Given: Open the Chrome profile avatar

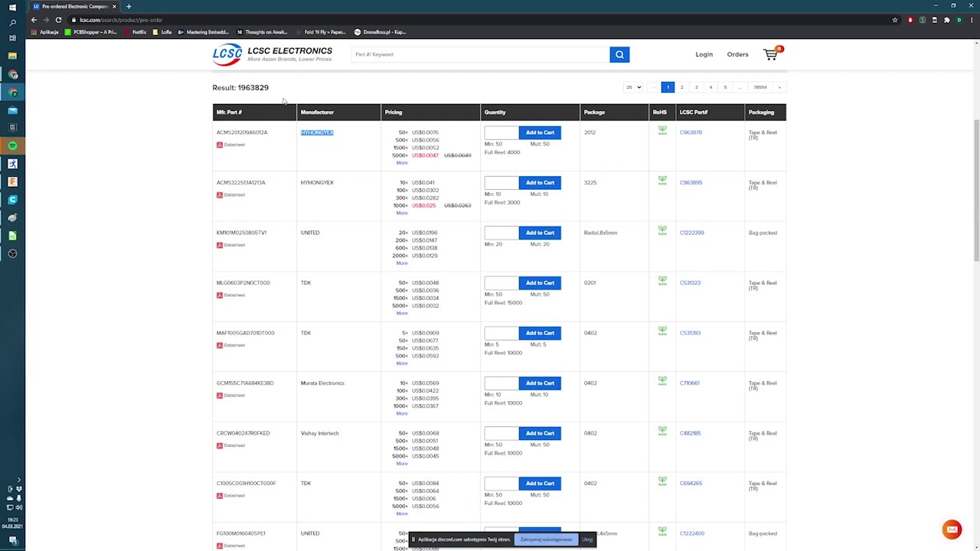Looking at the screenshot, I should coord(959,20).
